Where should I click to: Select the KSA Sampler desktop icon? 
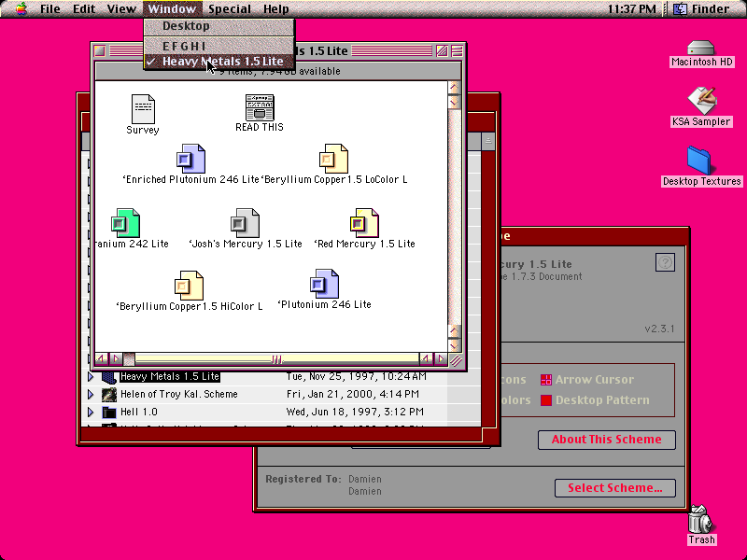tap(701, 101)
